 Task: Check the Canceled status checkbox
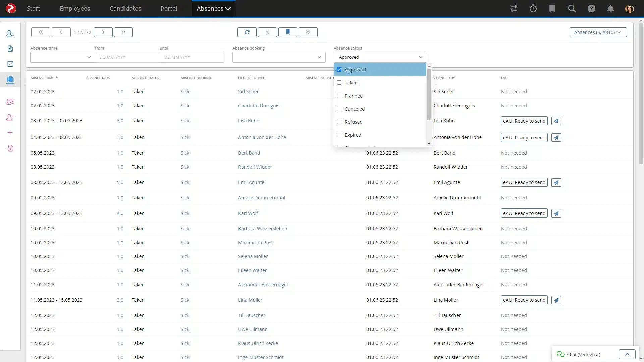coord(339,109)
